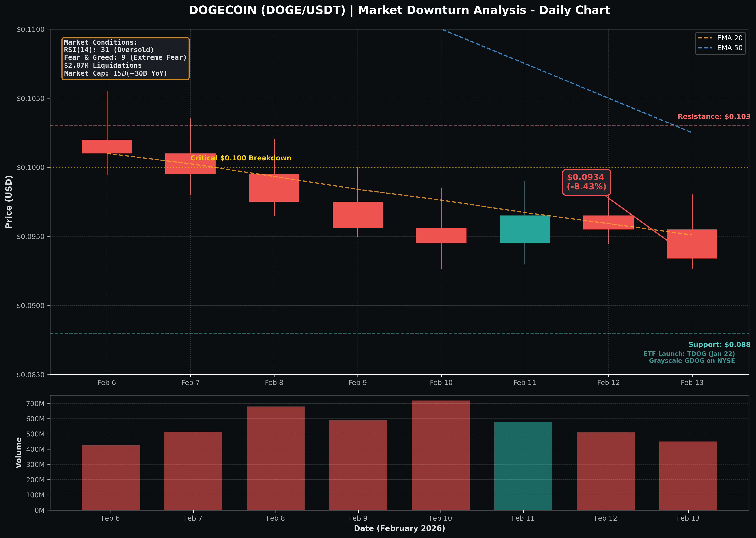Click the Feb 6 volume bar
This screenshot has width=756, height=538.
point(111,478)
